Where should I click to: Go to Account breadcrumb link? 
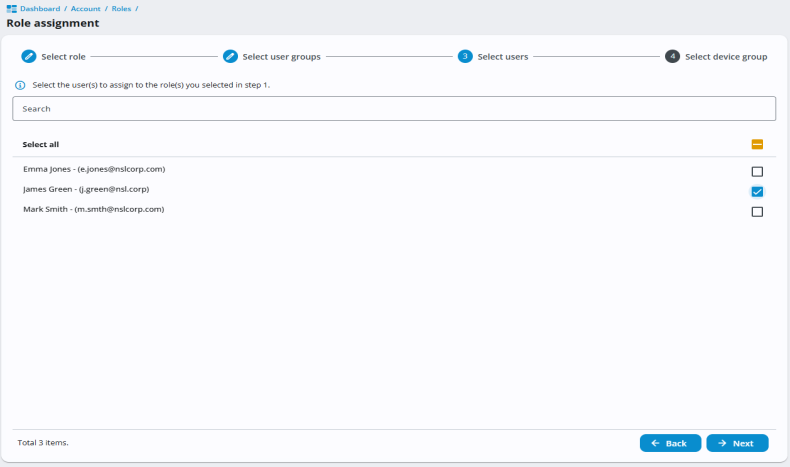86,9
